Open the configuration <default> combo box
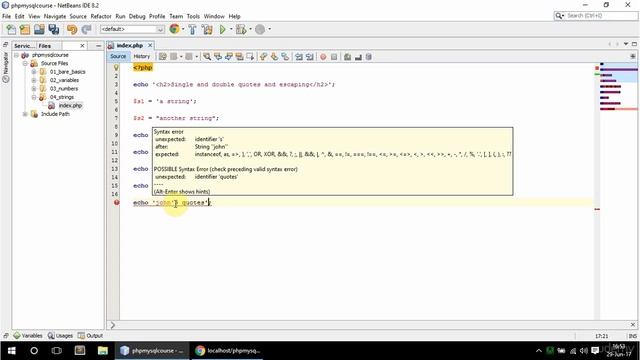Screen dimensions: 640x360 (132, 29)
